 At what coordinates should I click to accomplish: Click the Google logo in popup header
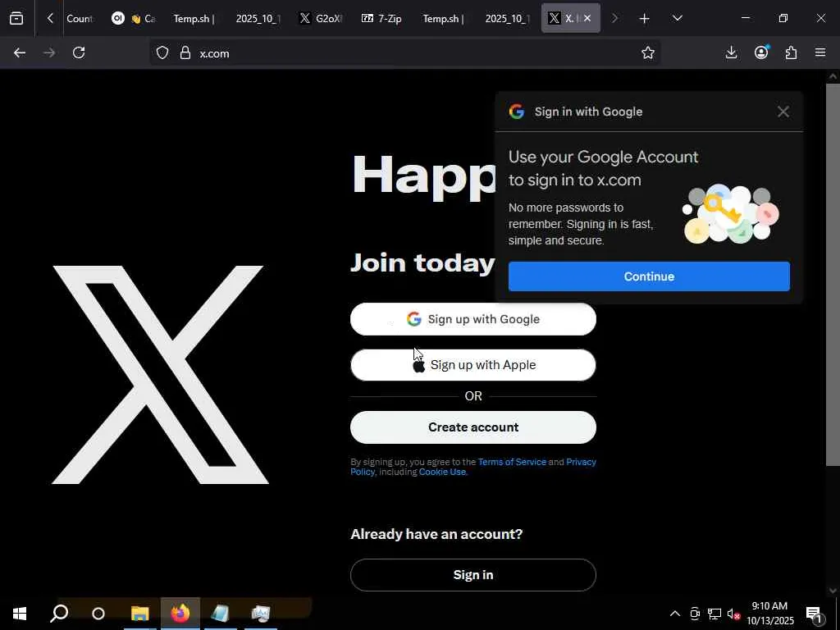pos(517,112)
